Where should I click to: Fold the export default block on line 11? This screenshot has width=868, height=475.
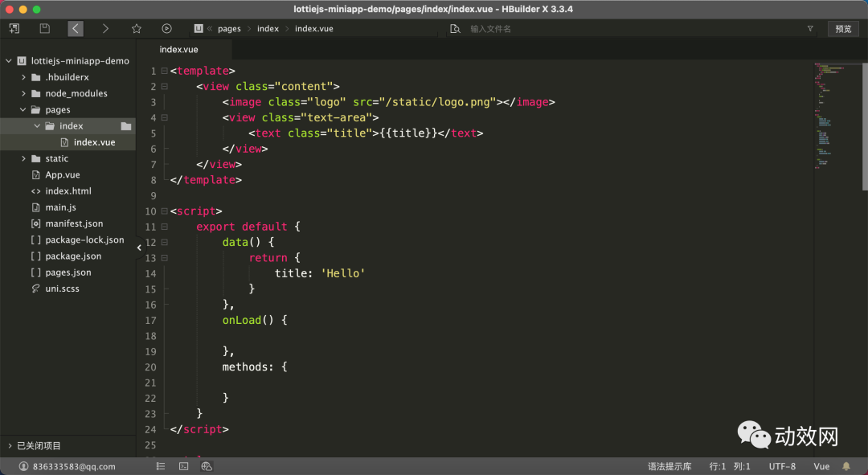165,227
